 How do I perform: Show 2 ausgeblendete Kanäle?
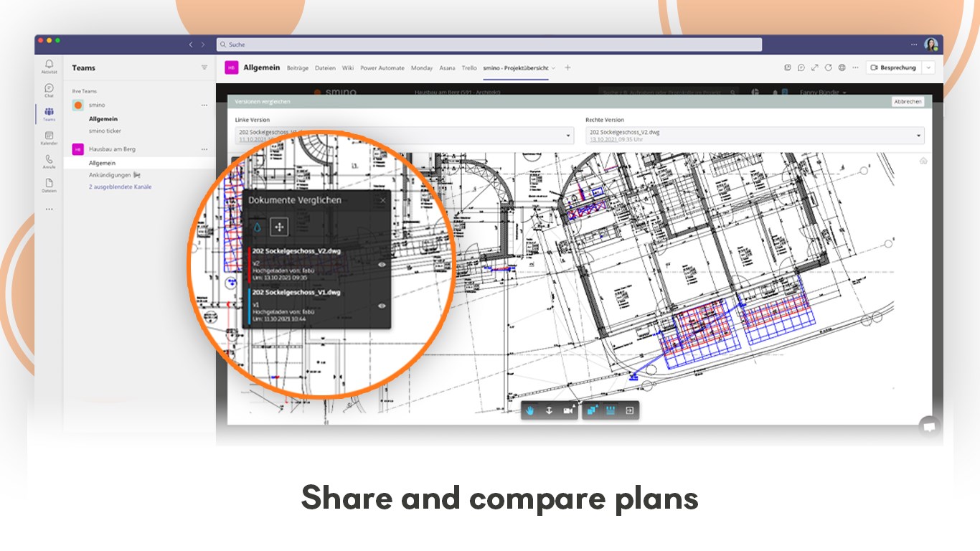point(120,187)
